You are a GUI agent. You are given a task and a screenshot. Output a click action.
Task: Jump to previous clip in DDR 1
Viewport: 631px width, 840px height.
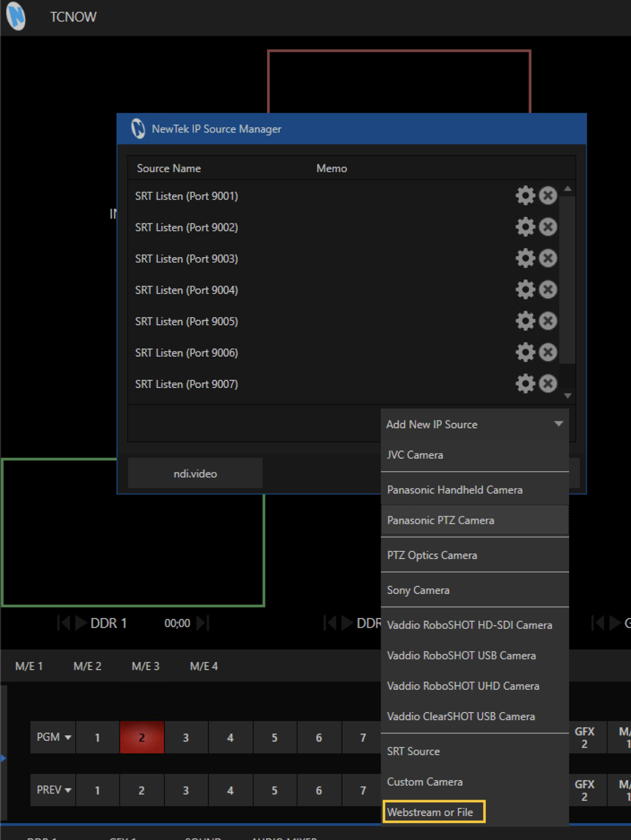64,623
